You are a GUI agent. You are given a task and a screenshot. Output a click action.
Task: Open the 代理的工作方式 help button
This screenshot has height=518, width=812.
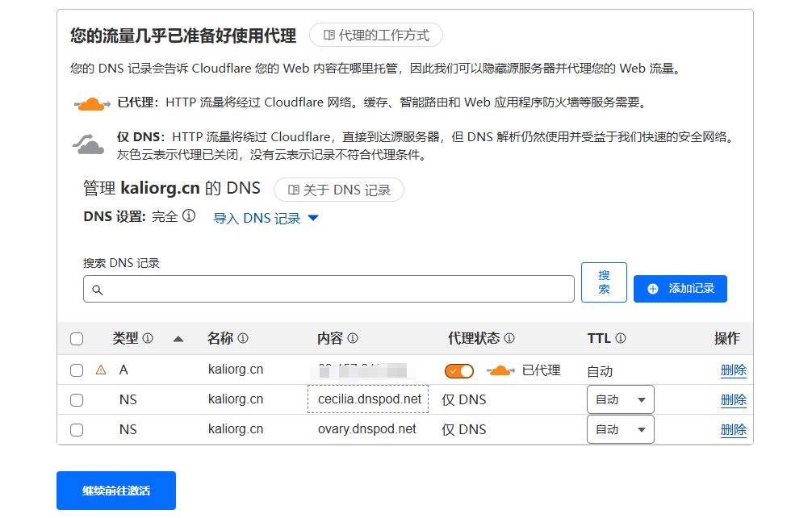tap(376, 36)
